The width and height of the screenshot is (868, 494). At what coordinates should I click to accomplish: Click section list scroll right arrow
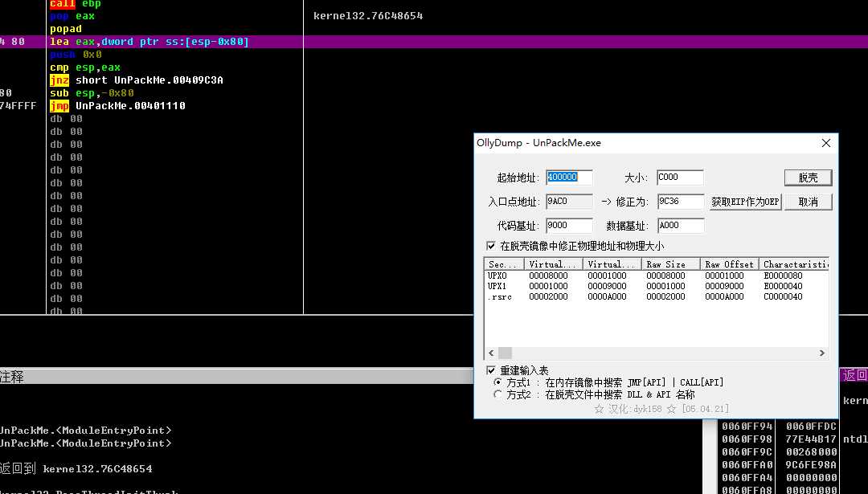tap(822, 353)
